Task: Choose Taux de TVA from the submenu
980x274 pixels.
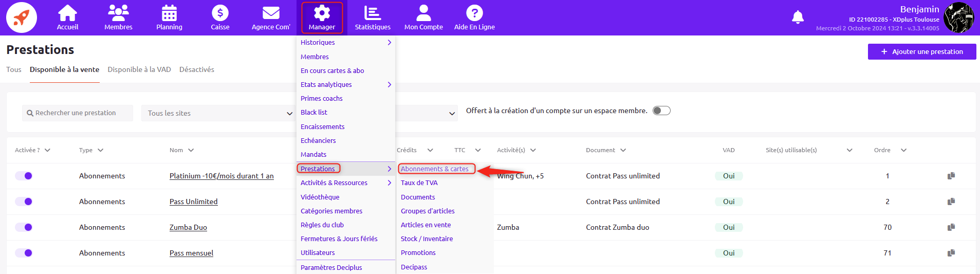Action: 419,183
